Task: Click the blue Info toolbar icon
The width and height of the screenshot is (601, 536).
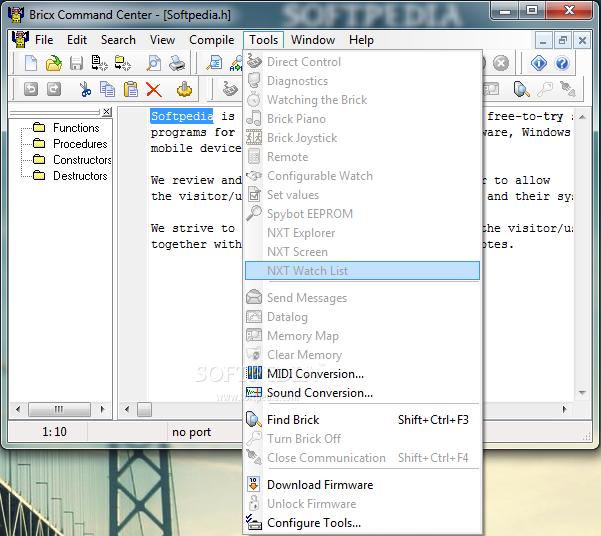Action: click(x=539, y=63)
